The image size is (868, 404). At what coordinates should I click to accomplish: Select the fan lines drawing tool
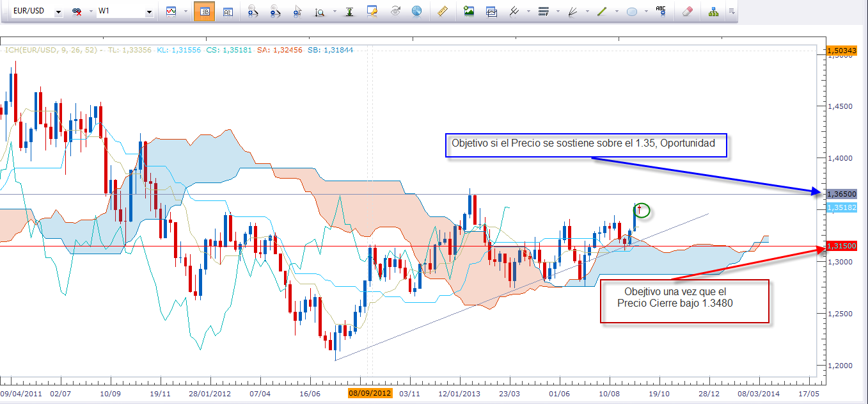click(x=572, y=12)
